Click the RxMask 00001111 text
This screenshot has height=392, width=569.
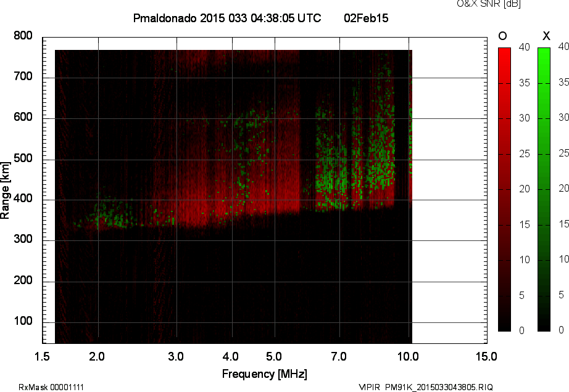pos(51,387)
